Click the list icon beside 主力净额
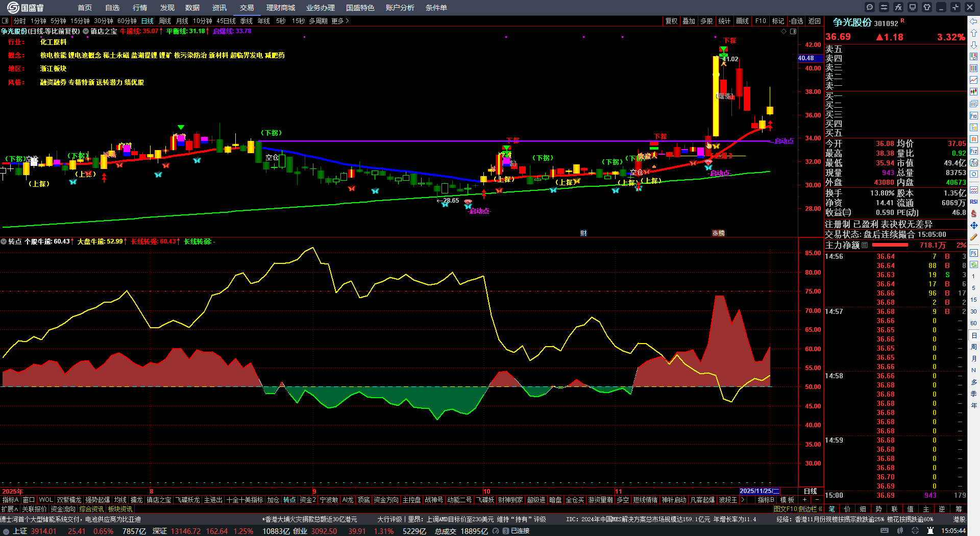 [x=865, y=245]
